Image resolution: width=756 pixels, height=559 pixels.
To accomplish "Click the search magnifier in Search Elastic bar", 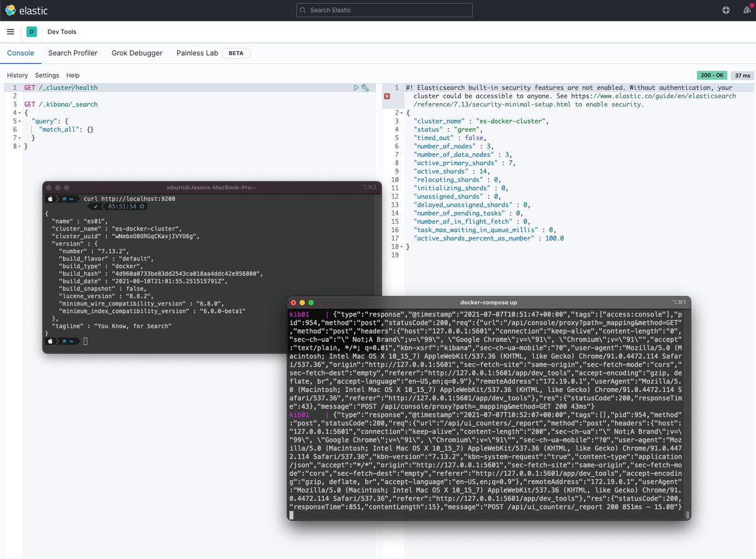I will (303, 10).
